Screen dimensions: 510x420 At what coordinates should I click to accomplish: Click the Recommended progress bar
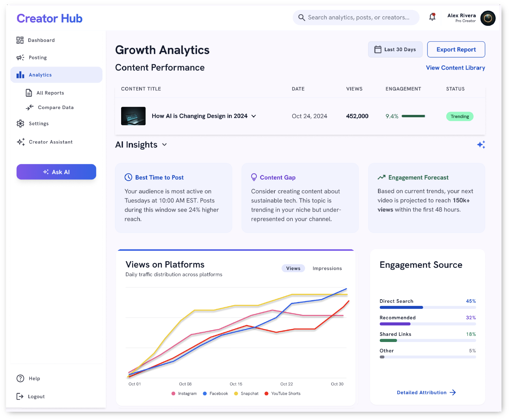pos(428,324)
